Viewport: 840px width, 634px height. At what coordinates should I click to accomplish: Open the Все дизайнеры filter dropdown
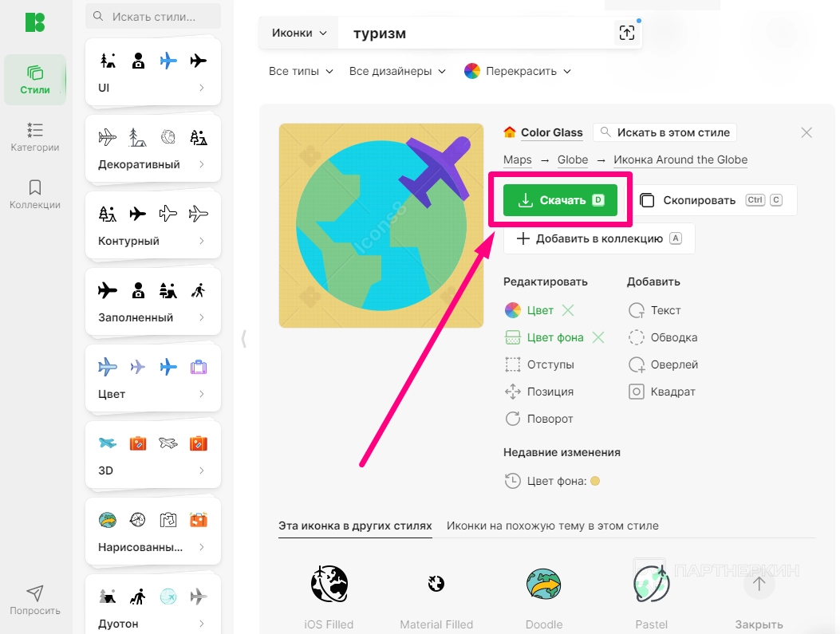point(397,71)
